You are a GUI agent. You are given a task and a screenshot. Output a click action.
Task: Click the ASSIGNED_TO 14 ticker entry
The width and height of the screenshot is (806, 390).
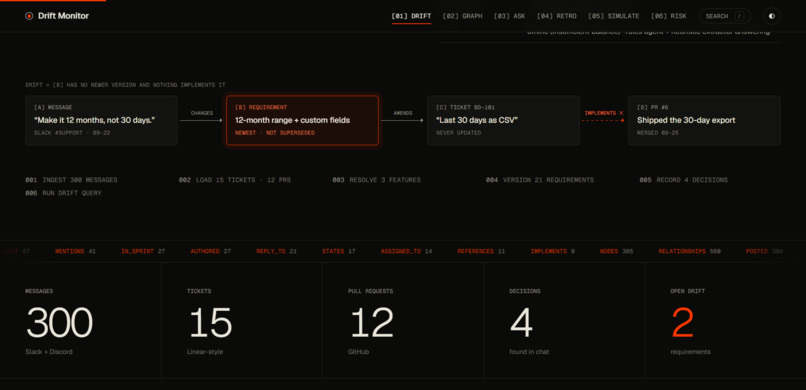click(x=407, y=251)
